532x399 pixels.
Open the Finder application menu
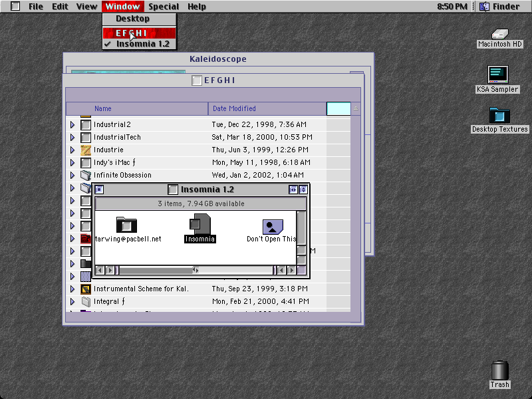coord(499,7)
